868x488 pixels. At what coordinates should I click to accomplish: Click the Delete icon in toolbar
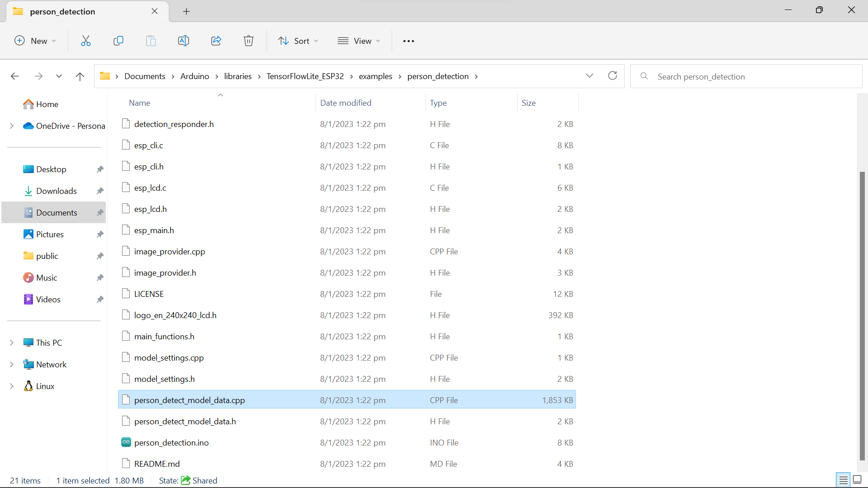(x=249, y=41)
